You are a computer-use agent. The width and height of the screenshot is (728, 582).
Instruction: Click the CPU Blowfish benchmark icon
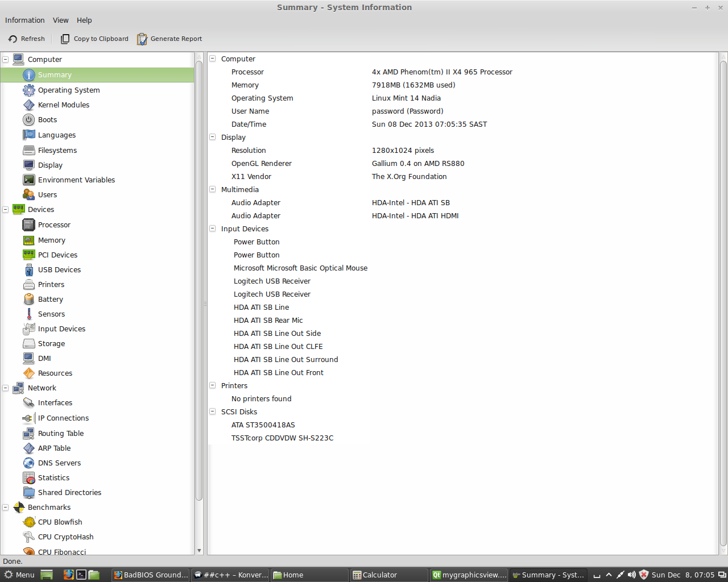tap(29, 522)
